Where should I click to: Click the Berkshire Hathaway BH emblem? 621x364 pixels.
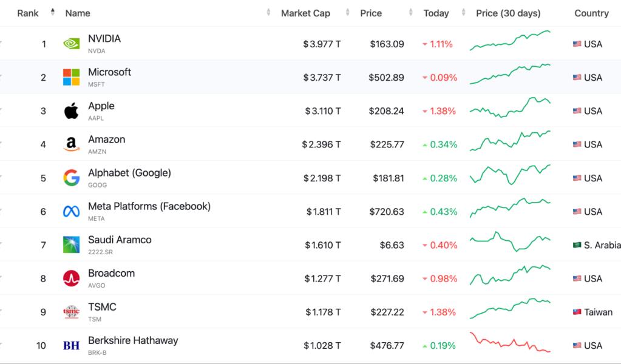71,344
